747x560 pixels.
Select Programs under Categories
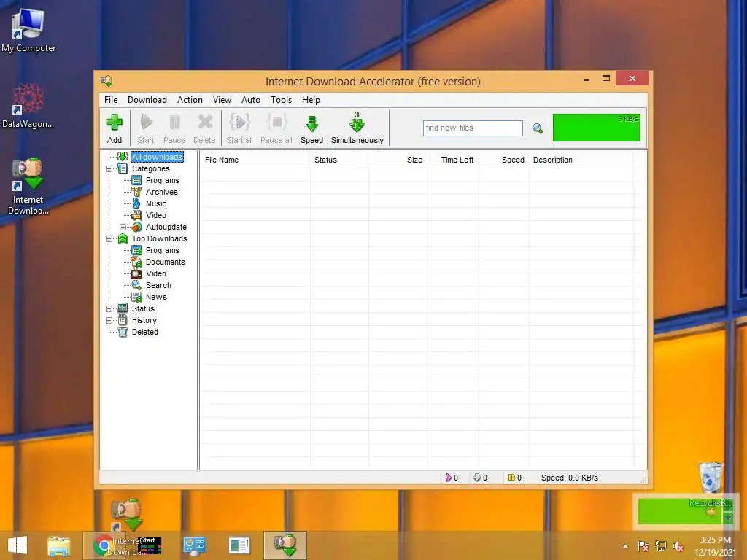pos(163,180)
